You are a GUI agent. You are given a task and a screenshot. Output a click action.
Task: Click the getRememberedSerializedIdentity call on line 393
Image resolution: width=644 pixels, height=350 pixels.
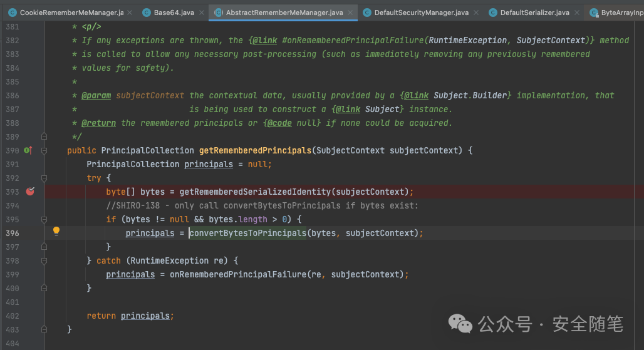click(x=254, y=192)
